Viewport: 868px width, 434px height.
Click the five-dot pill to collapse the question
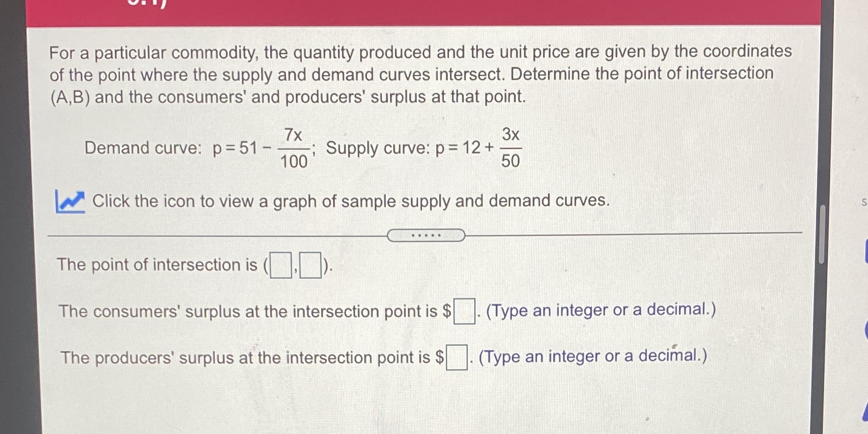[426, 235]
